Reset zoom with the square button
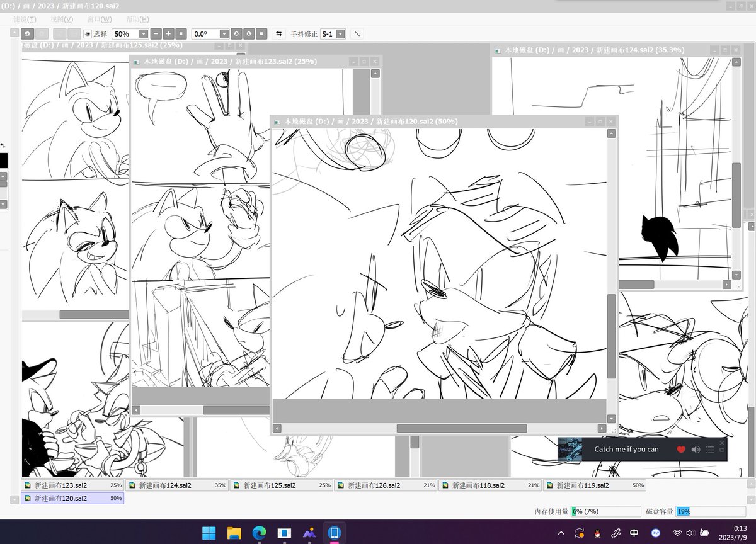756x544 pixels. (181, 34)
